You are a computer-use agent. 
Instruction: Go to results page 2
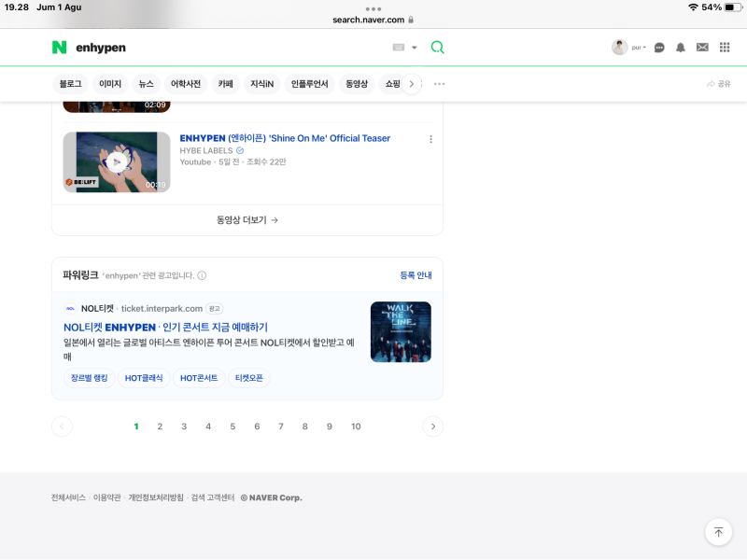point(160,427)
